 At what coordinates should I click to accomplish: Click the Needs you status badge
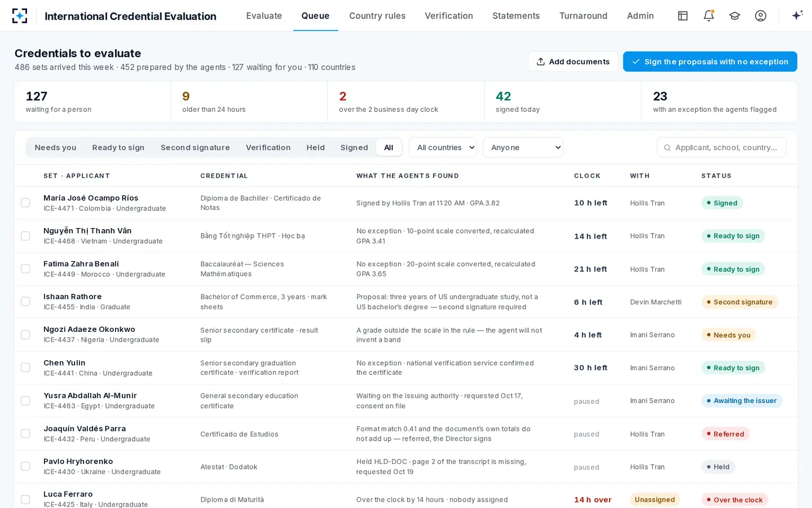(729, 335)
